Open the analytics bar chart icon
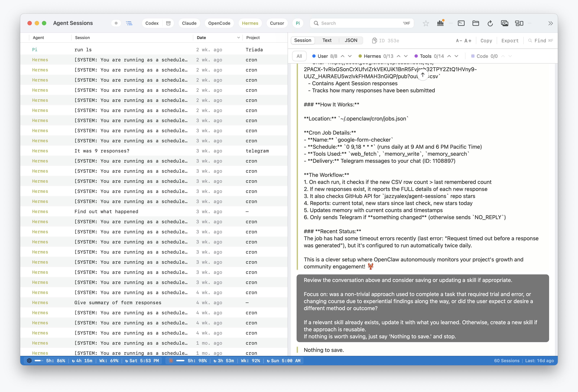 pos(440,23)
